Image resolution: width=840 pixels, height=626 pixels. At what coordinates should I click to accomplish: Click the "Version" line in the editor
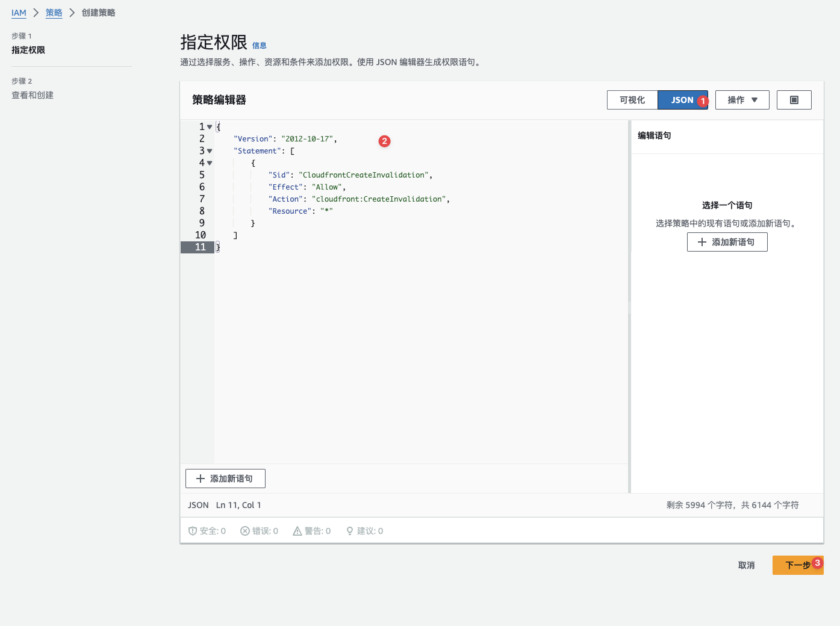click(285, 139)
